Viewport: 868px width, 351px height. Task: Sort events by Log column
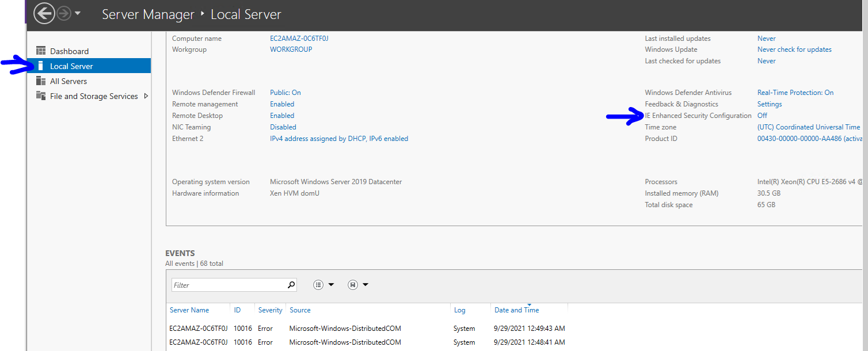tap(459, 310)
